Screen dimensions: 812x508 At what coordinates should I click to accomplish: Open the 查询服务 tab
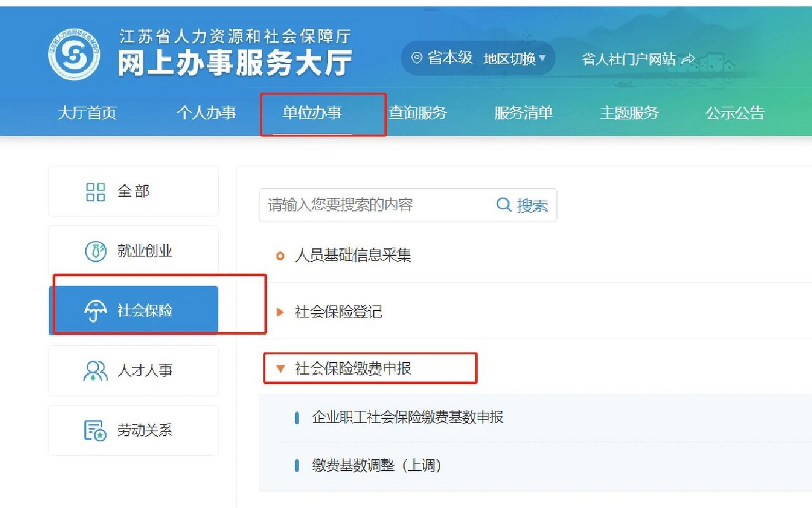pos(417,113)
